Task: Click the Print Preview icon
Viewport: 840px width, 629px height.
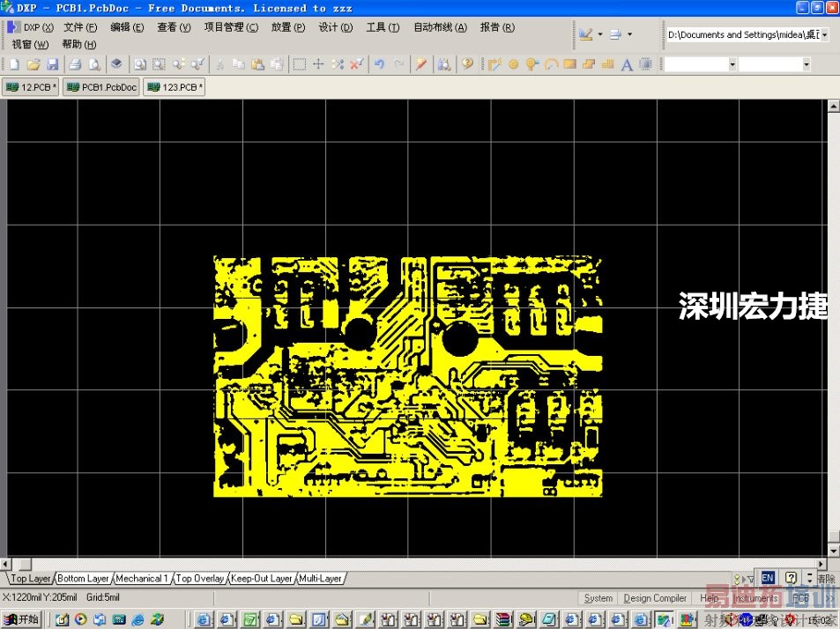Action: tap(95, 63)
